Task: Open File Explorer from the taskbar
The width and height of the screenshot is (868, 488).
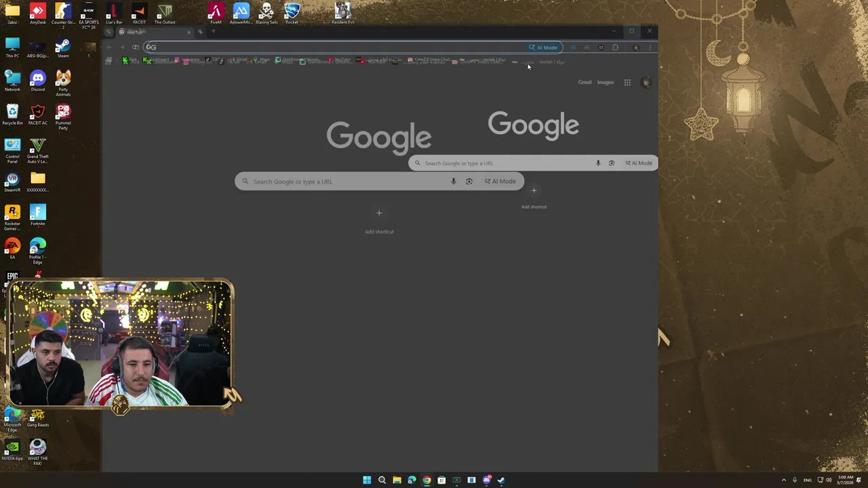Action: coord(397,480)
